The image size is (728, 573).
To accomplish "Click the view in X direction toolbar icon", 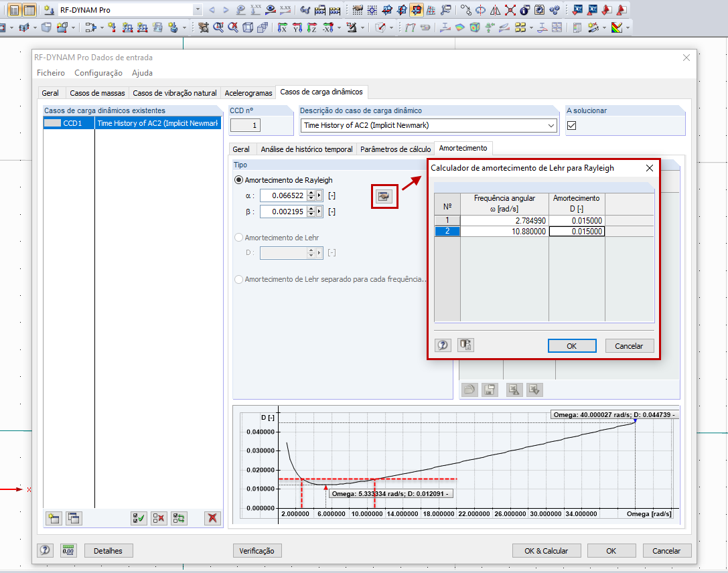I will (282, 28).
